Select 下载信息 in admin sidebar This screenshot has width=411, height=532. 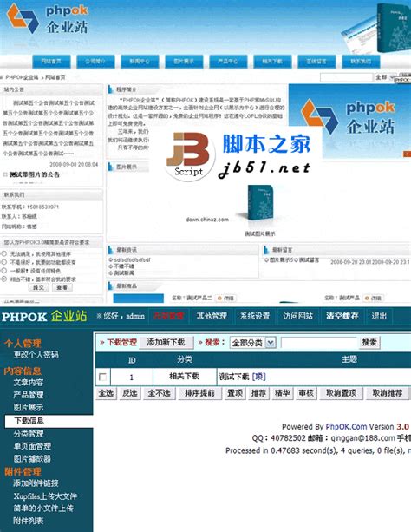pos(49,421)
